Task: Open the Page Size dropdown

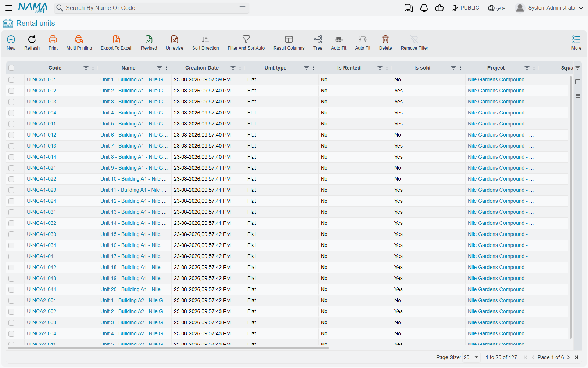Action: (471, 357)
